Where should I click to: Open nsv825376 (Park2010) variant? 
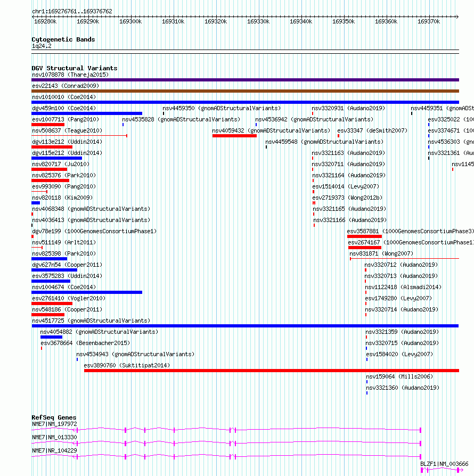tap(64, 176)
